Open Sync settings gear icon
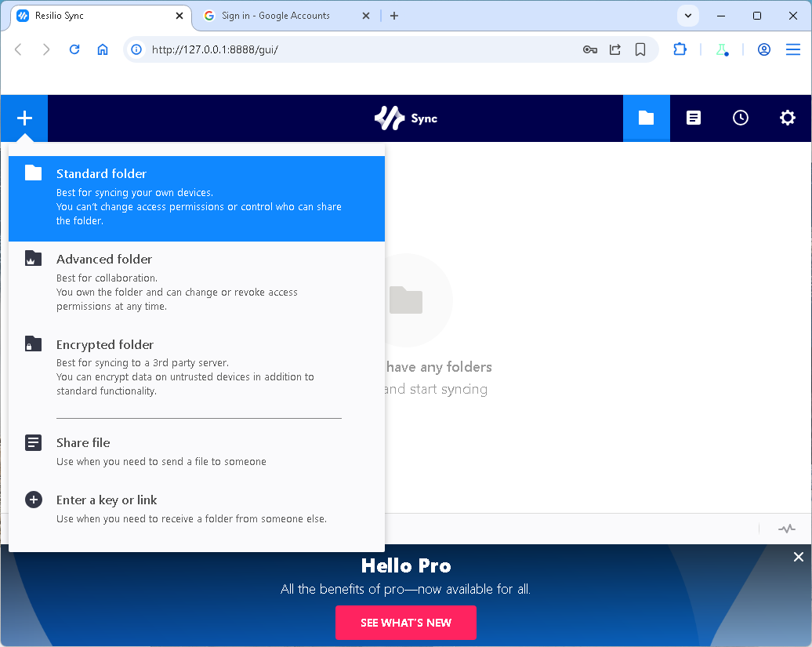This screenshot has height=647, width=812. point(787,118)
